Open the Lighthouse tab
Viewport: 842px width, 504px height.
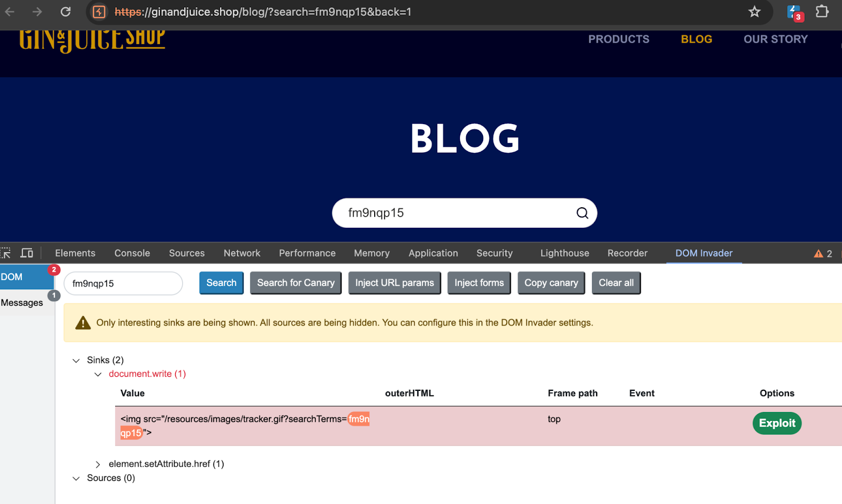click(x=565, y=253)
